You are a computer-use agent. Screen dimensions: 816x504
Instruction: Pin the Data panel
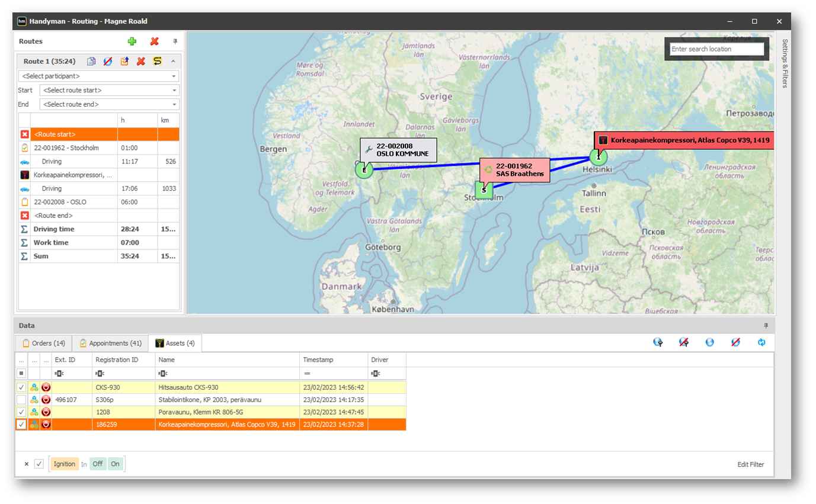[766, 326]
